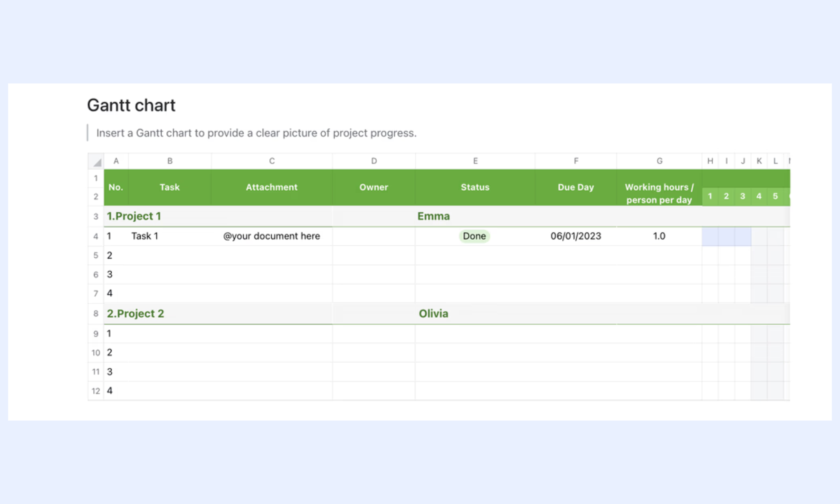Select row 3 header number

point(96,216)
